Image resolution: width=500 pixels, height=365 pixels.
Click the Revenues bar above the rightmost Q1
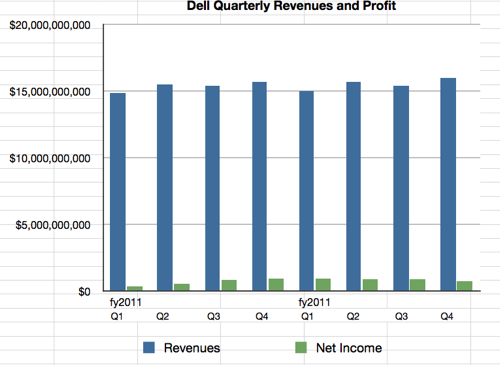tap(306, 191)
